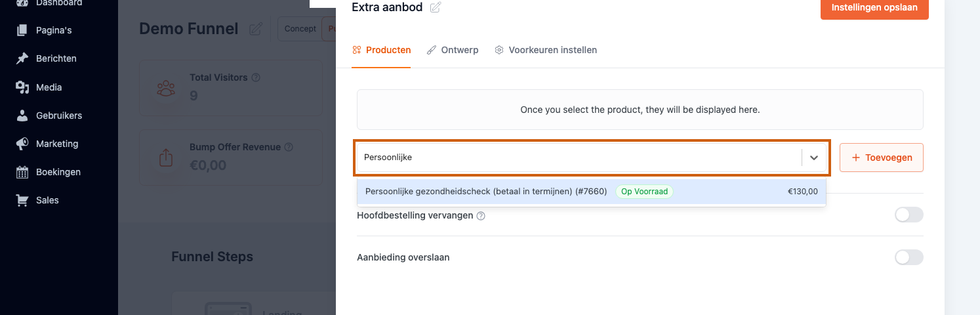Click edit icon next to Demo Funnel
980x315 pixels.
tap(256, 29)
